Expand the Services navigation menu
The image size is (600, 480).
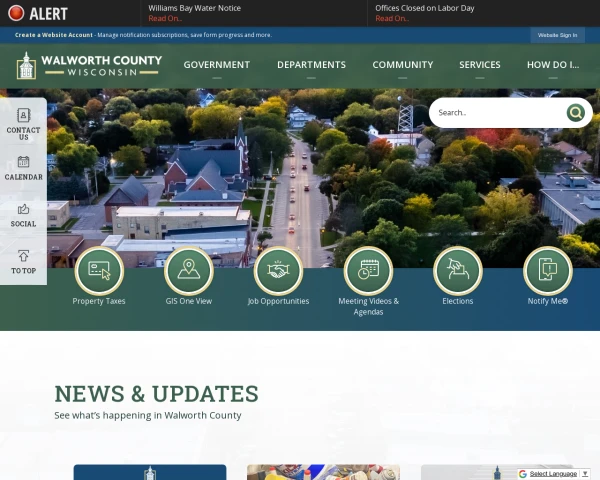[x=480, y=65]
